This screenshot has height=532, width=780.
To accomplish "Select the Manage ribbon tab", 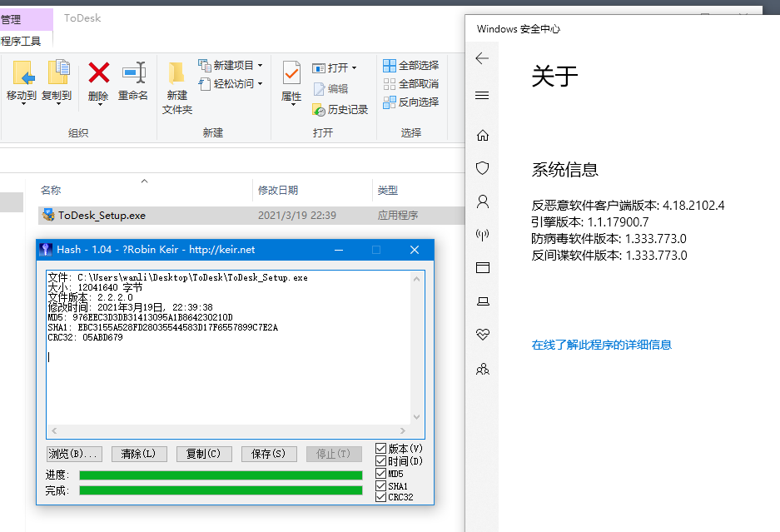I will tap(26, 19).
